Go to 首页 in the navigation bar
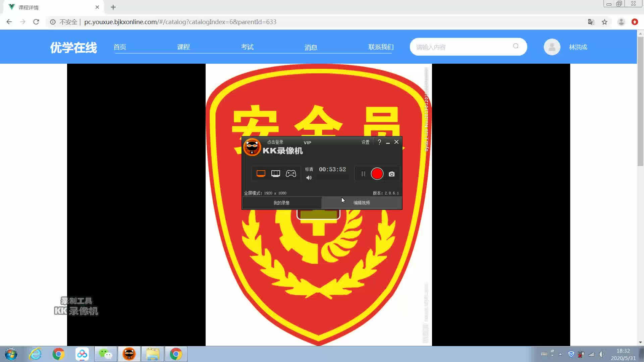The height and width of the screenshot is (362, 644). click(x=120, y=47)
